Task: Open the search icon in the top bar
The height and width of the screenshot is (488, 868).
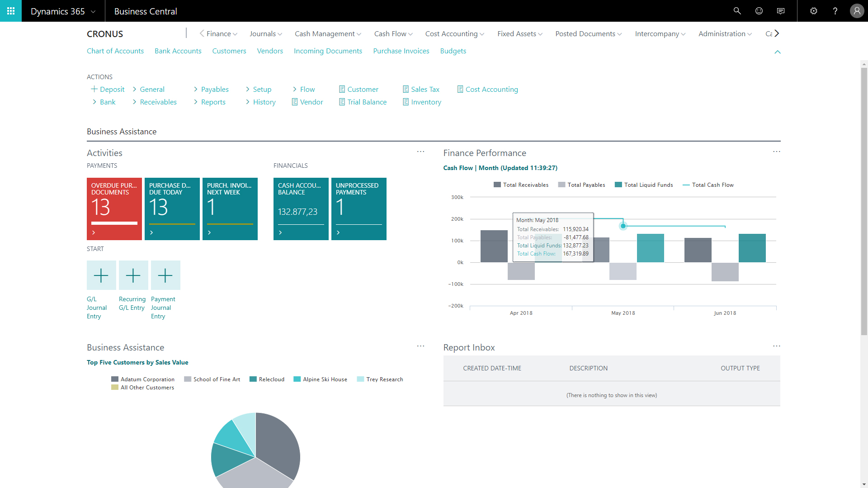Action: 737,11
